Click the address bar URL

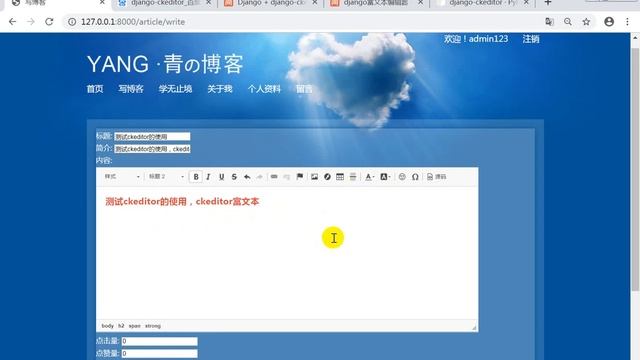click(x=133, y=22)
